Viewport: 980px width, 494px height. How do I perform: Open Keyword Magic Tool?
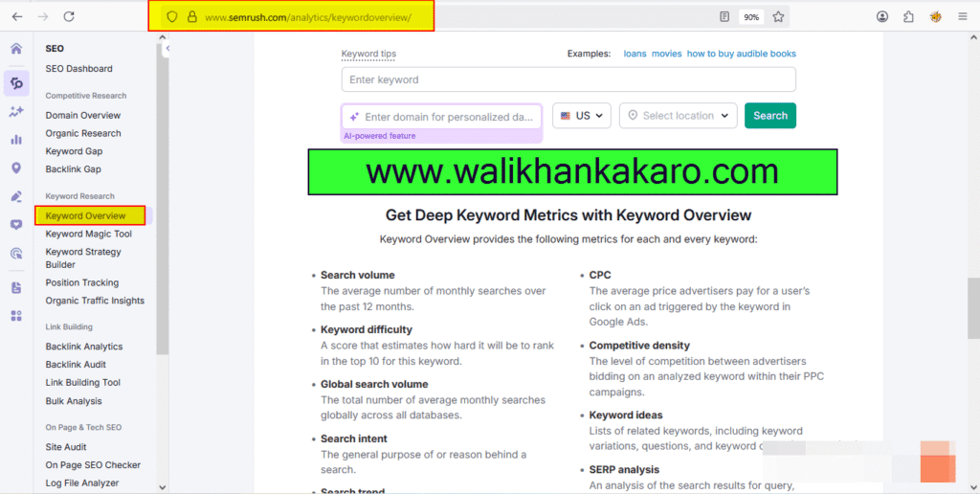89,234
